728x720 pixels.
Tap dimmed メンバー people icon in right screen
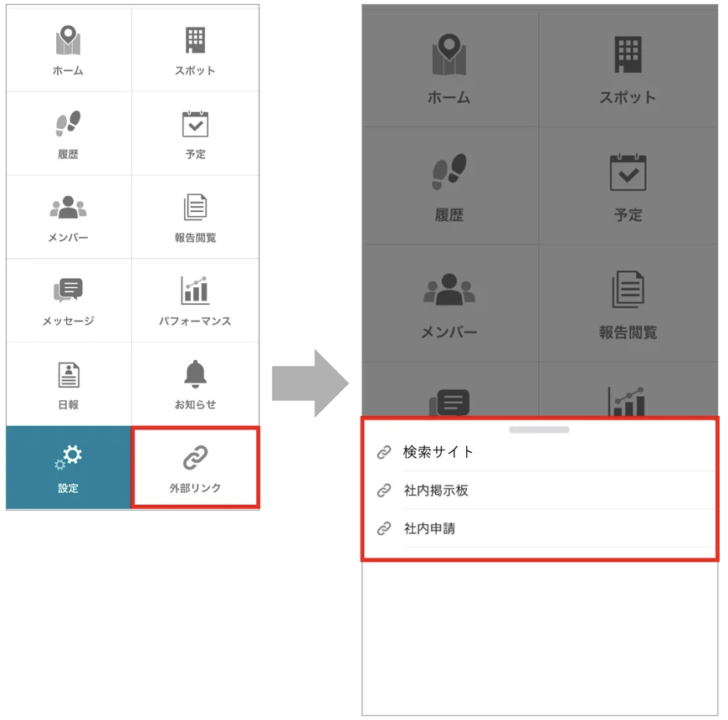(x=449, y=290)
